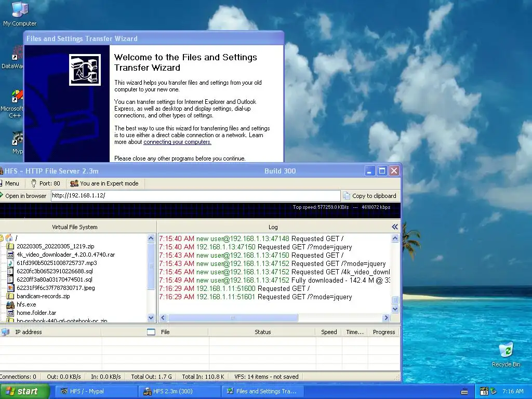
Task: Click the In: 0.0 KB/s status entry
Action: tap(106, 377)
